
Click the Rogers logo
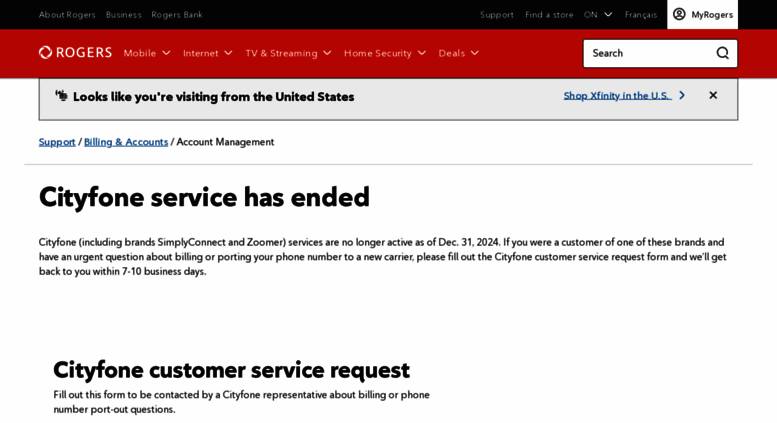pos(75,53)
